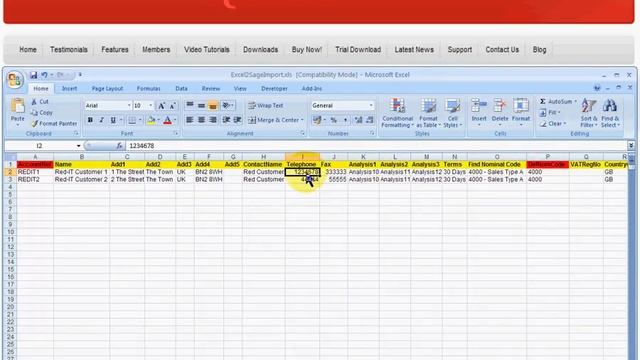Open the Testimonials website link
The height and width of the screenshot is (360, 640).
pos(69,50)
